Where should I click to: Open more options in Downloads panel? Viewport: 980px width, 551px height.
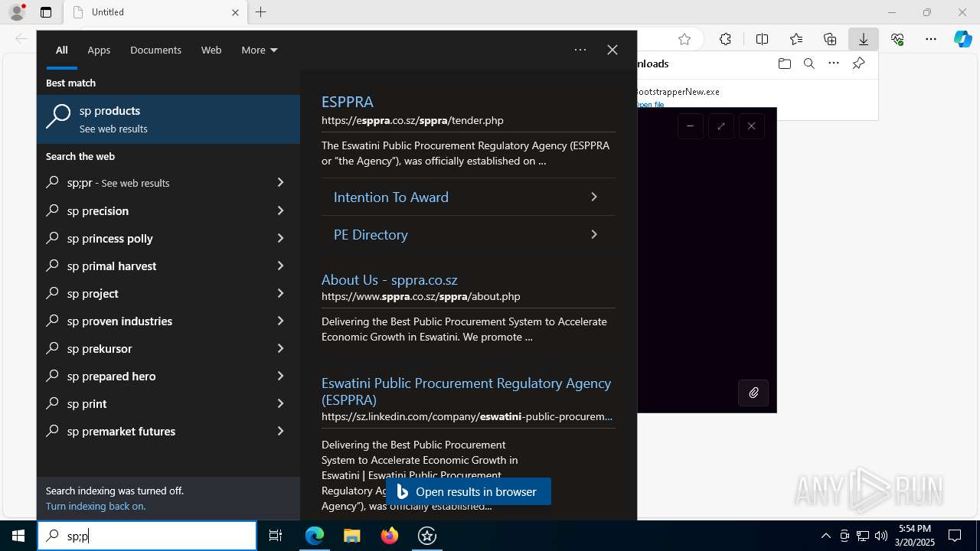point(834,64)
